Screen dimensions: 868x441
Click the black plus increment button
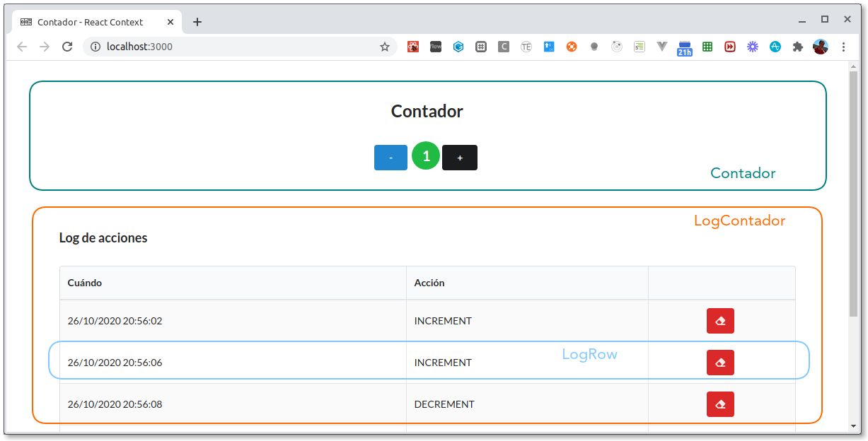point(460,158)
